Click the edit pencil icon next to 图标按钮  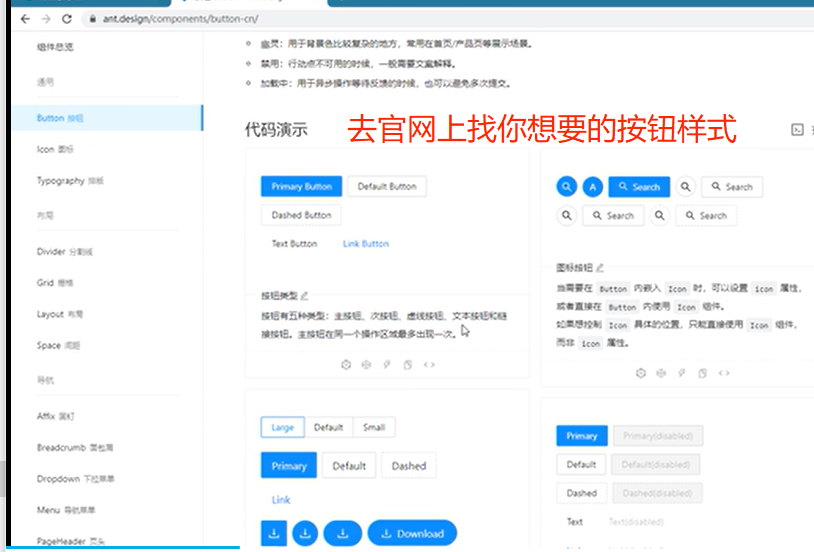[x=600, y=267]
